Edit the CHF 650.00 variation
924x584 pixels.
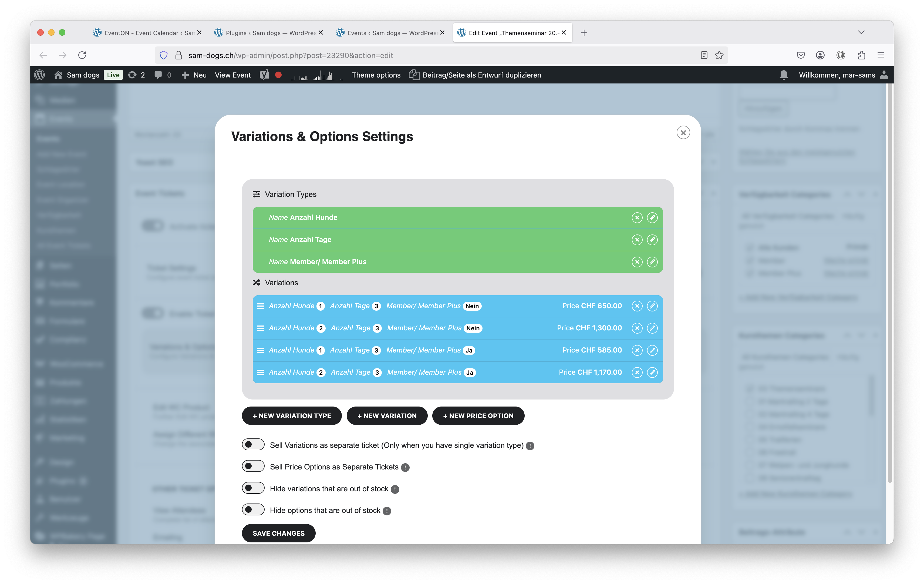coord(652,306)
